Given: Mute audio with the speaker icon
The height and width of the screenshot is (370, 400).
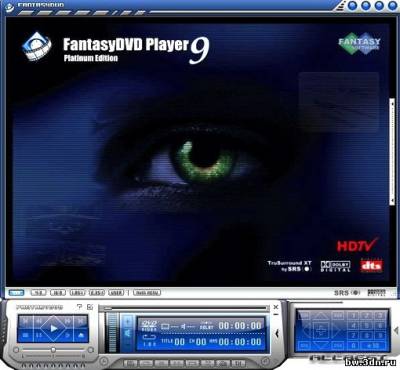Looking at the screenshot, I should [184, 327].
